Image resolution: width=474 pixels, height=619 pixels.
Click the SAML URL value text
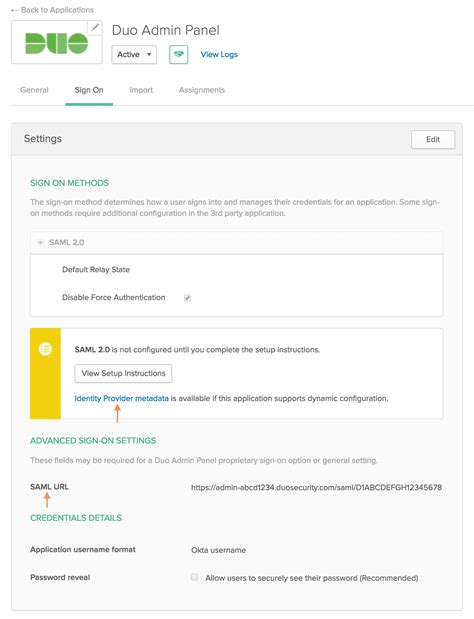(x=316, y=487)
